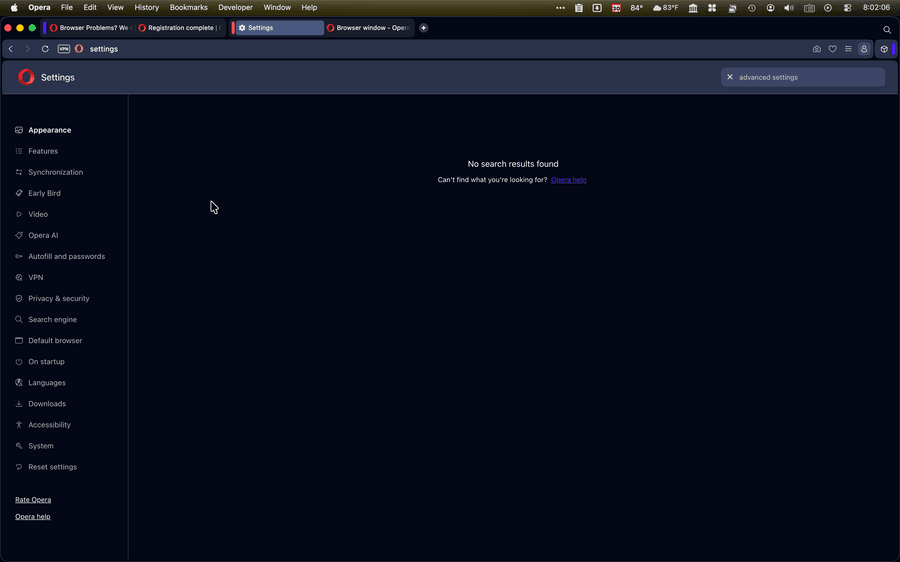The image size is (900, 562).
Task: Click the calendar icon in menu bar
Action: [x=616, y=7]
